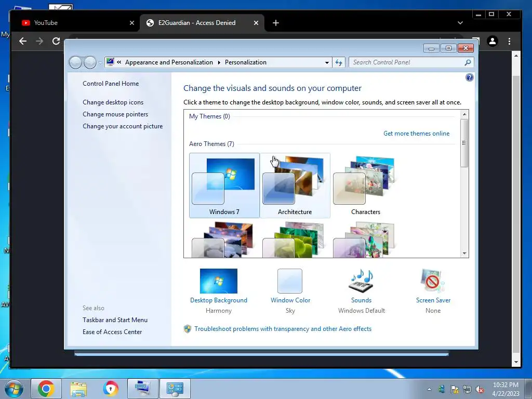Screen dimensions: 532x399
Task: Refresh the Control Panel address bar
Action: pyautogui.click(x=339, y=62)
